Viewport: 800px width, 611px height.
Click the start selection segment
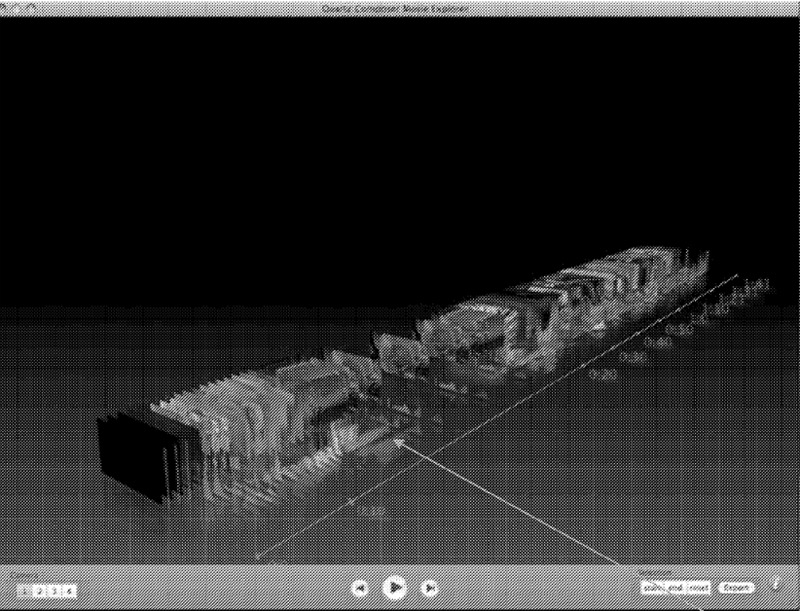click(654, 588)
